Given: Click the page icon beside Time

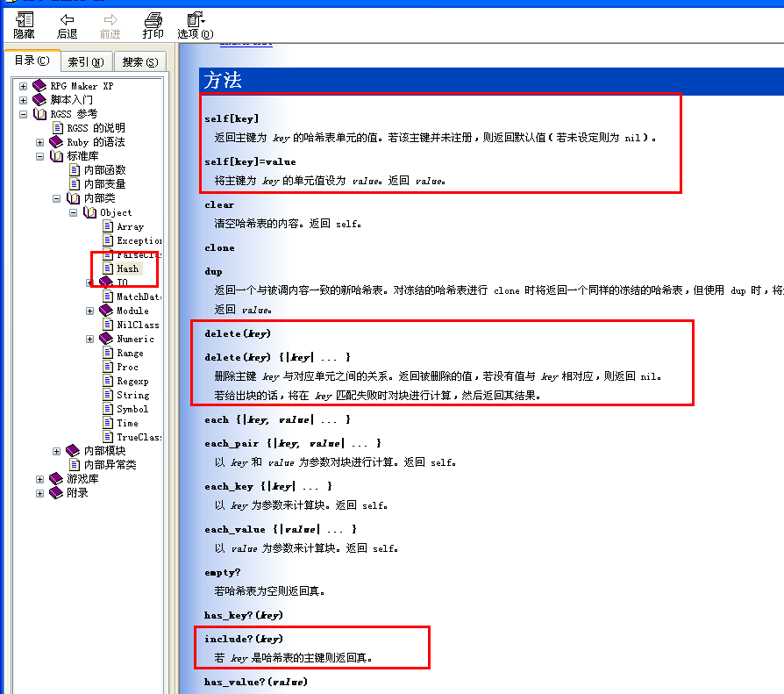Looking at the screenshot, I should tap(108, 422).
